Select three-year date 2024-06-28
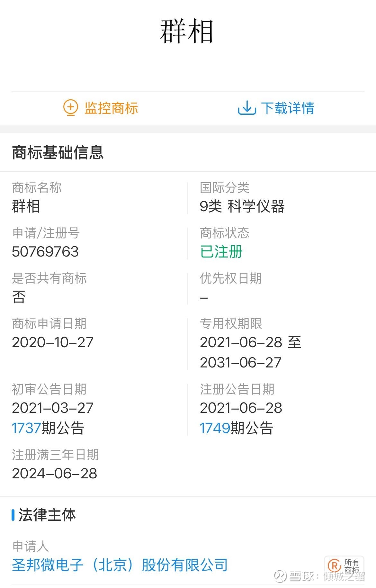 [x=55, y=474]
